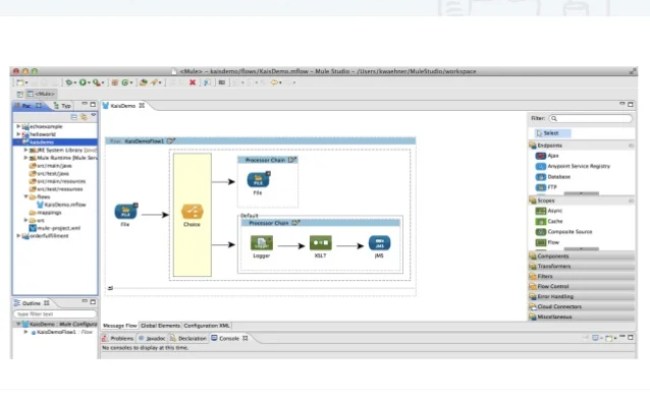Click the JMS endpoint icon
The height and width of the screenshot is (400, 650).
point(379,243)
